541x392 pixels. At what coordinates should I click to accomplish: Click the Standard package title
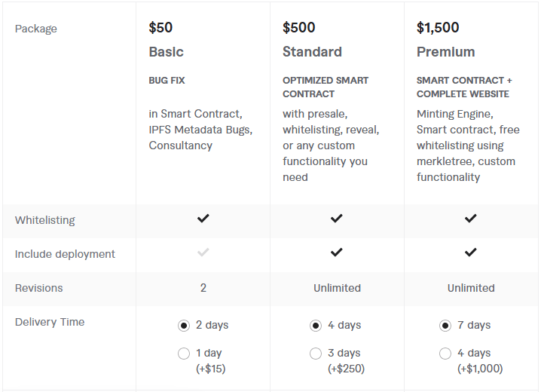pyautogui.click(x=312, y=52)
